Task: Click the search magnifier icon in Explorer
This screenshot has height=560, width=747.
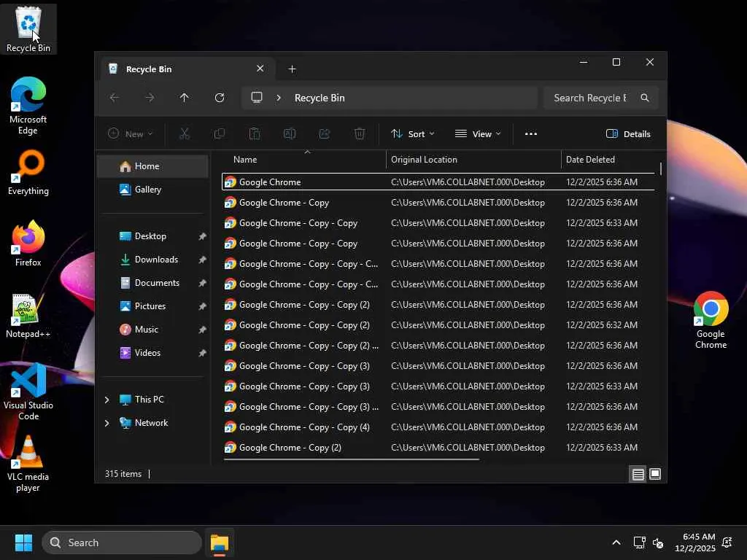Action: click(645, 98)
